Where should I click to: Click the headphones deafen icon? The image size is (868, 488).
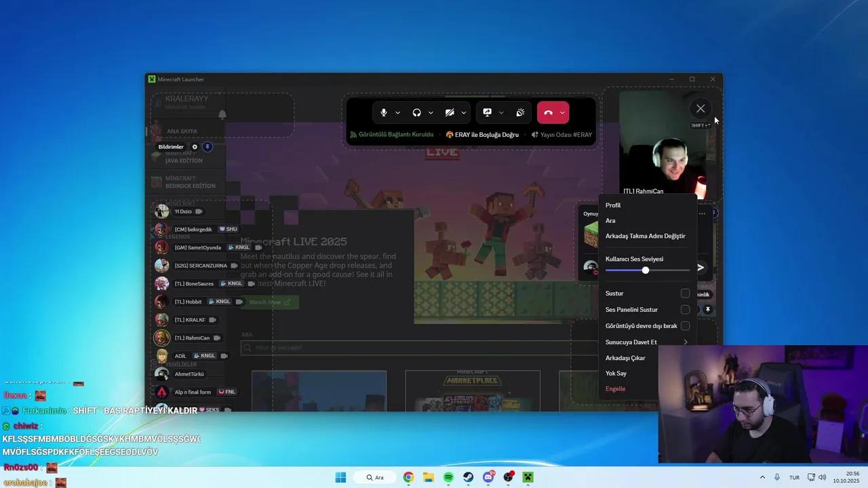coord(416,113)
